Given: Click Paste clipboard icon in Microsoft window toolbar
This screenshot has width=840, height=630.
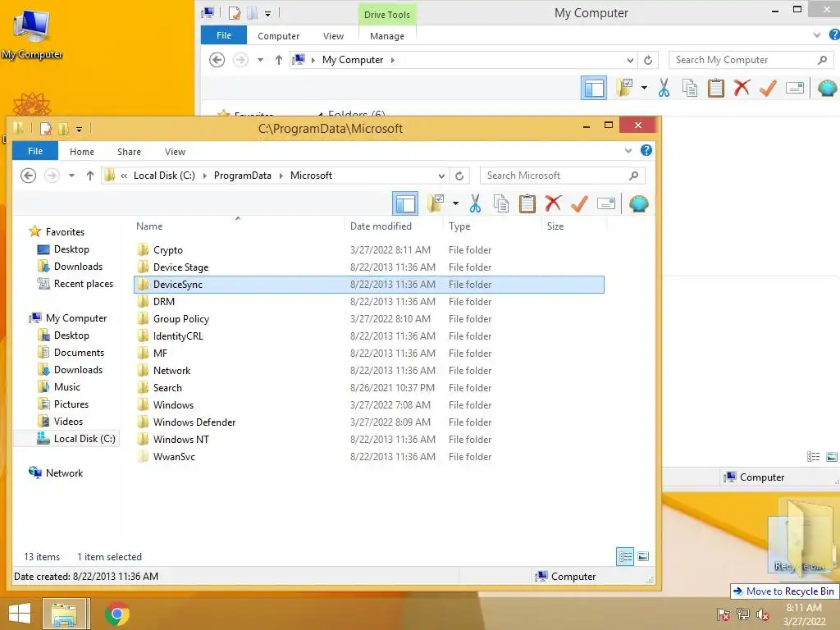Looking at the screenshot, I should click(x=527, y=204).
